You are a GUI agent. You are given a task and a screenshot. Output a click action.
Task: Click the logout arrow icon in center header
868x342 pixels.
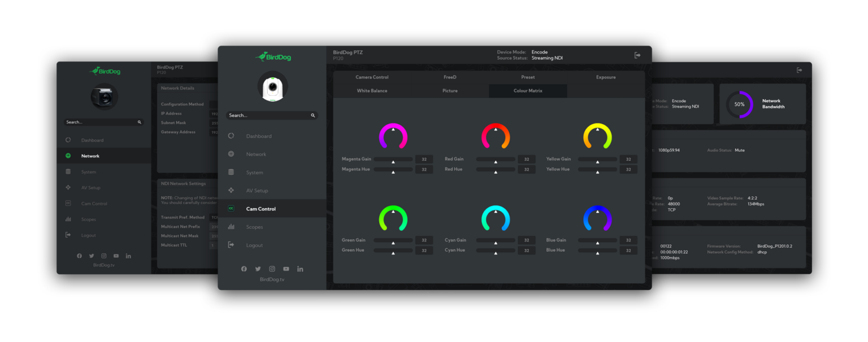pyautogui.click(x=637, y=55)
